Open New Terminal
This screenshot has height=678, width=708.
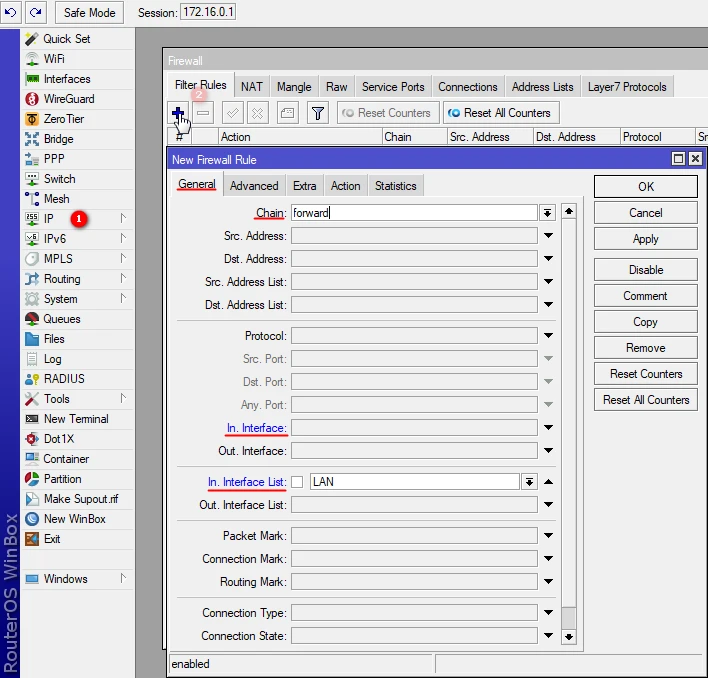(x=78, y=419)
